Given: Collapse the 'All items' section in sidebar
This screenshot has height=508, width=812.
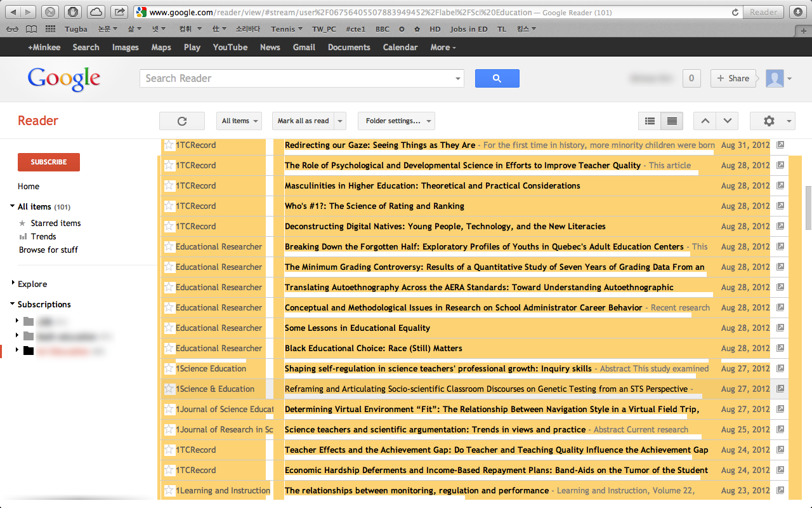Looking at the screenshot, I should [13, 206].
